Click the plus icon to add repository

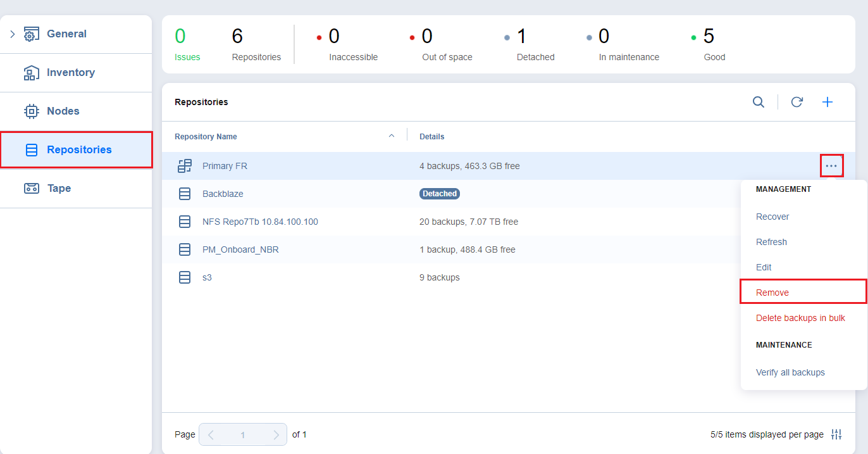click(827, 102)
